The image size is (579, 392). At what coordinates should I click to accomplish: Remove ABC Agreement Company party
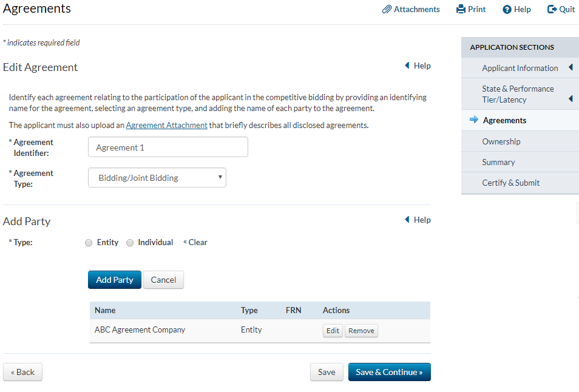click(x=361, y=331)
